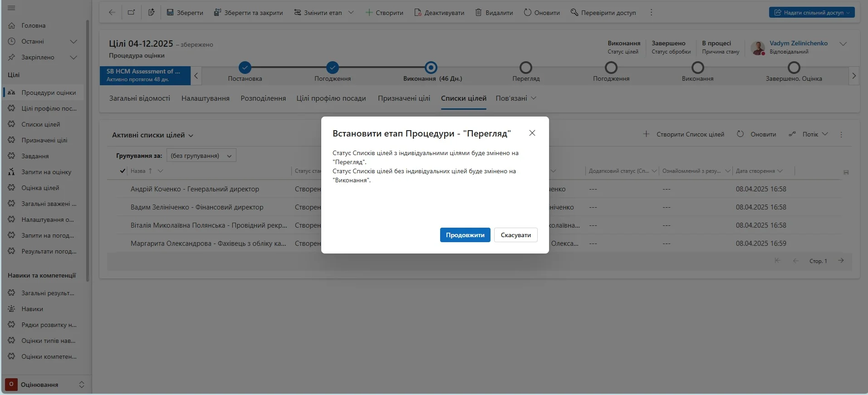The width and height of the screenshot is (868, 395).
Task: Expand the Активні списки цілей view selector
Action: [x=152, y=135]
